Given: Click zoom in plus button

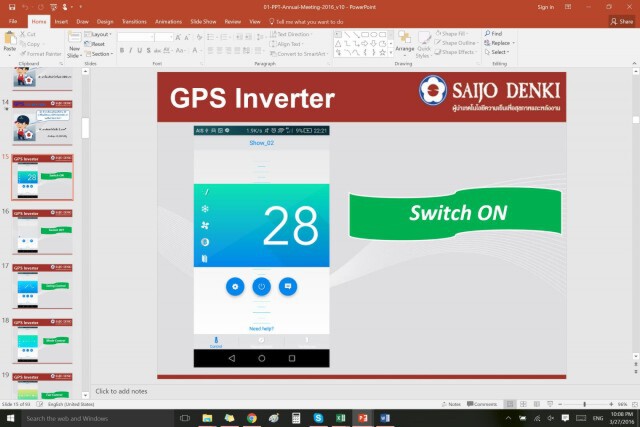Looking at the screenshot, I should tap(611, 404).
